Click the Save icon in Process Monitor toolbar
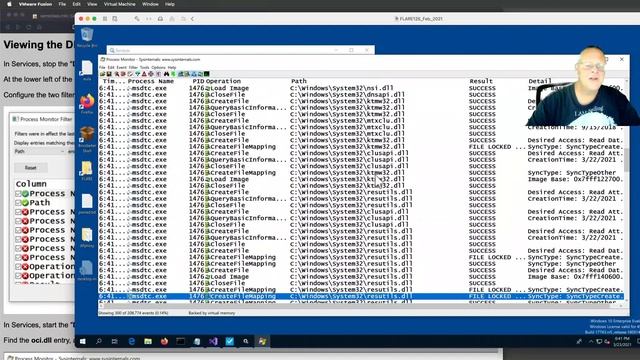 pos(109,74)
